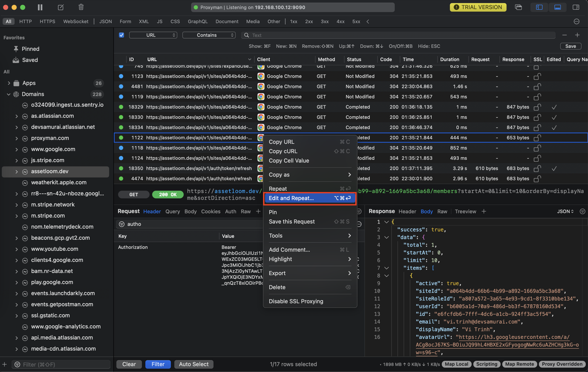Click the Saved tray icon in Favorites
The image size is (588, 372).
[x=16, y=60]
